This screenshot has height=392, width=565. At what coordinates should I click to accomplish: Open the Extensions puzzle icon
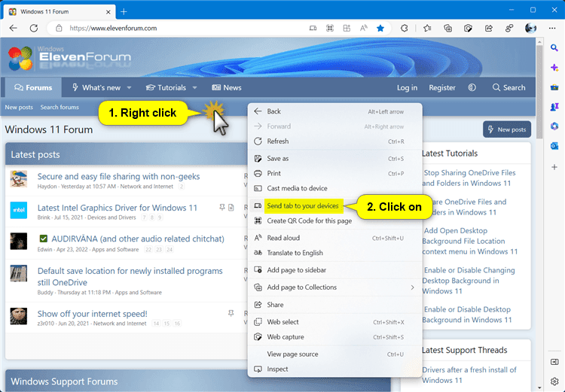click(x=405, y=28)
